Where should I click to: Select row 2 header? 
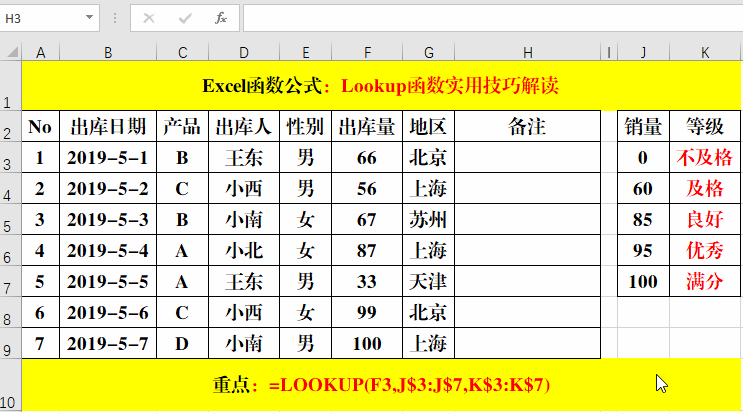pyautogui.click(x=10, y=126)
